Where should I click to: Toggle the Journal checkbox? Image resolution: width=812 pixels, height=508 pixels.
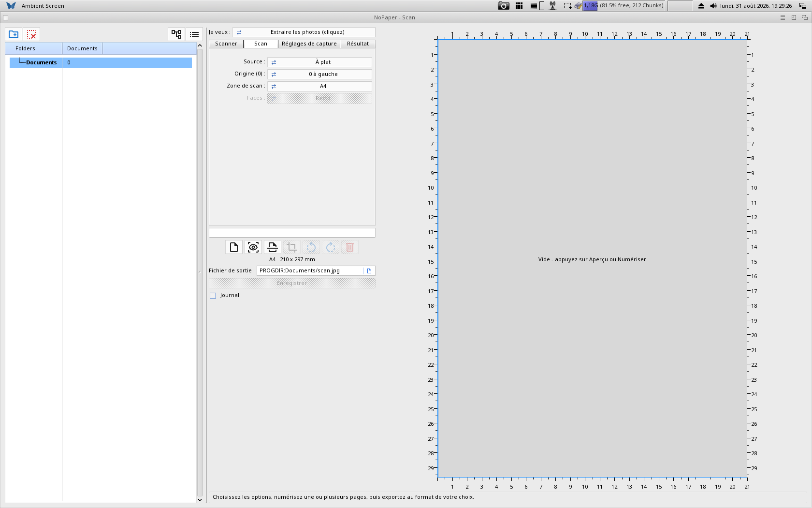pos(213,296)
